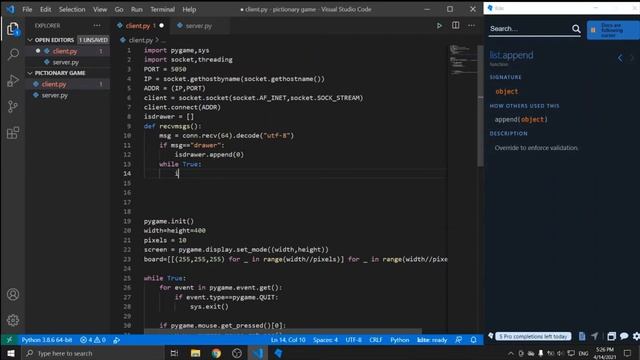The width and height of the screenshot is (640, 360).
Task: Click the Kite search magnifier icon
Action: click(x=576, y=29)
